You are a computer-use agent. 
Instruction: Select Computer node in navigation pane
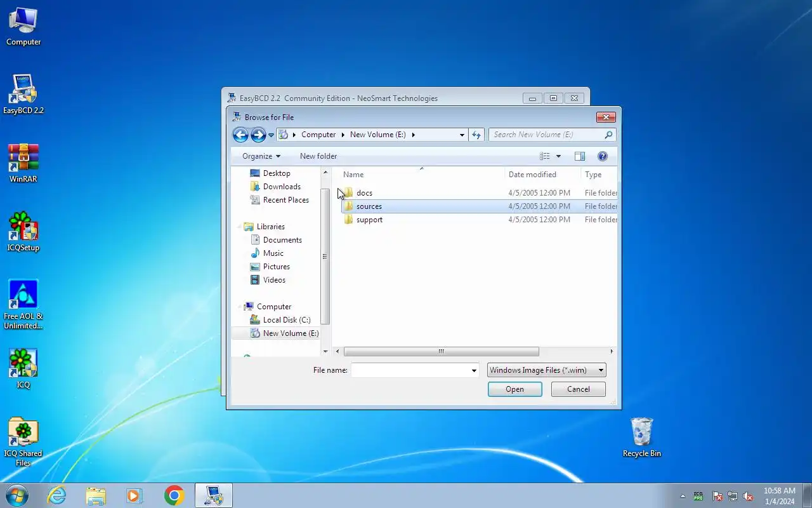coord(274,307)
